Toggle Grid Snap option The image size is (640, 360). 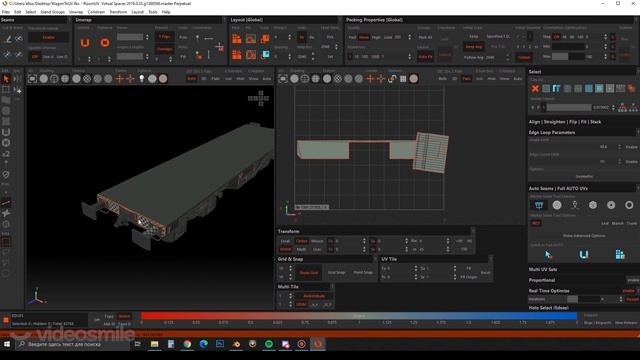tap(336, 272)
